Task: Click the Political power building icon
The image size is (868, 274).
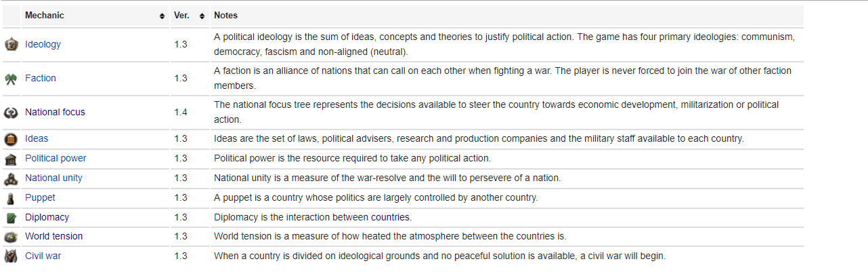Action: coord(11,159)
